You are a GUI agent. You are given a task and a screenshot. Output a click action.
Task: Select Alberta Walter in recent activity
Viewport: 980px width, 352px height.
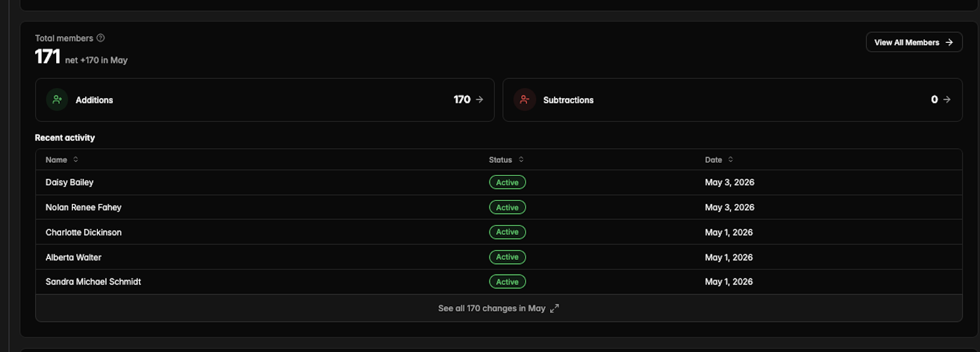pyautogui.click(x=498, y=257)
